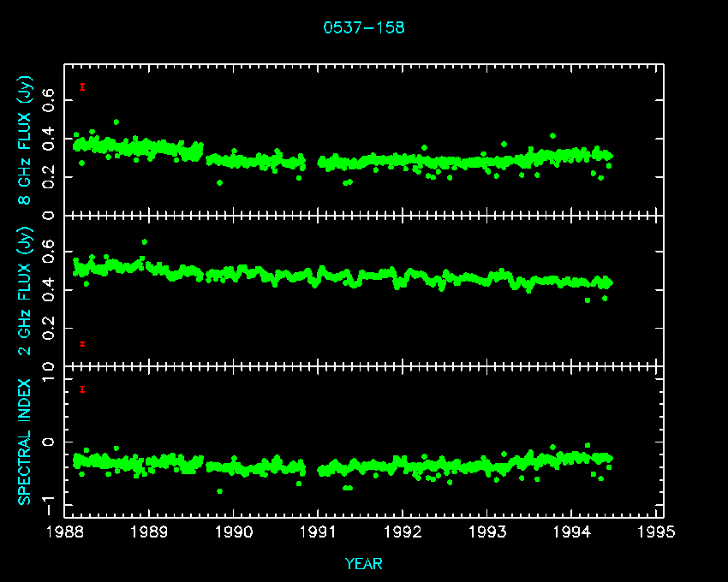This screenshot has width=728, height=582.
Task: Click the red error bar in 2 GHz panel
Action: coord(82,344)
